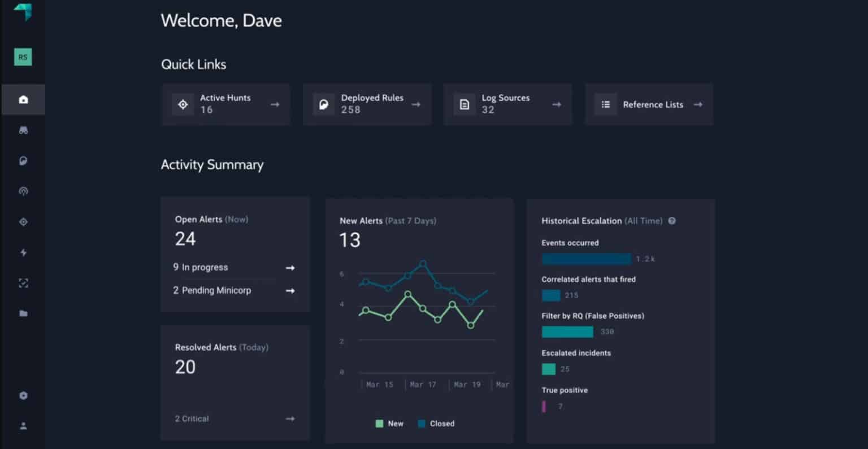Select the Home icon in the sidebar
The width and height of the screenshot is (868, 449).
(x=23, y=99)
